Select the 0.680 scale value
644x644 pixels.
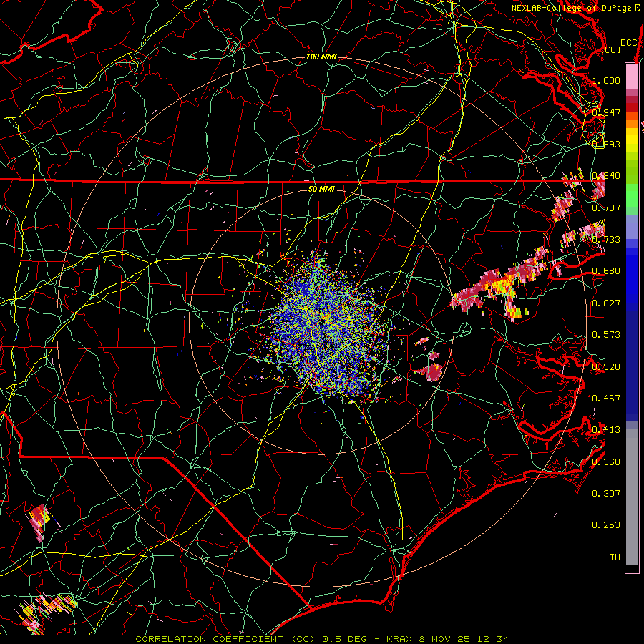coord(606,271)
